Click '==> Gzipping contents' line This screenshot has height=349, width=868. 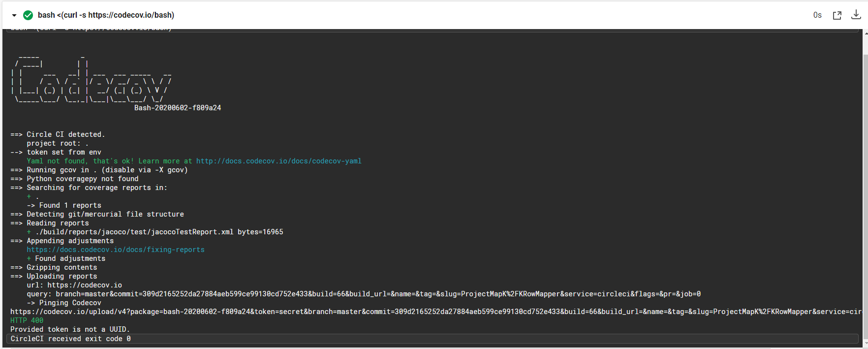click(54, 267)
